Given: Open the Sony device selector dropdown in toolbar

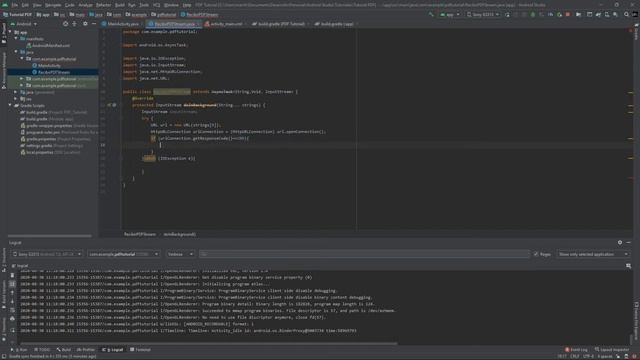Looking at the screenshot, I should pos(483,14).
